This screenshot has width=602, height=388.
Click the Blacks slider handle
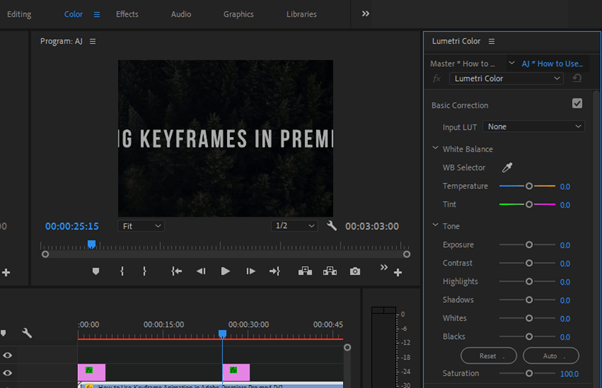coord(529,337)
